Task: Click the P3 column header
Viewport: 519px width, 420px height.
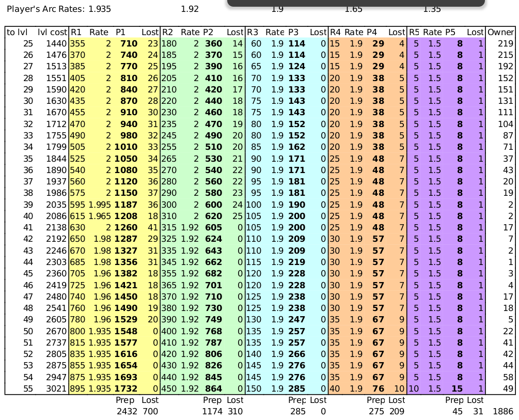Action: point(293,32)
